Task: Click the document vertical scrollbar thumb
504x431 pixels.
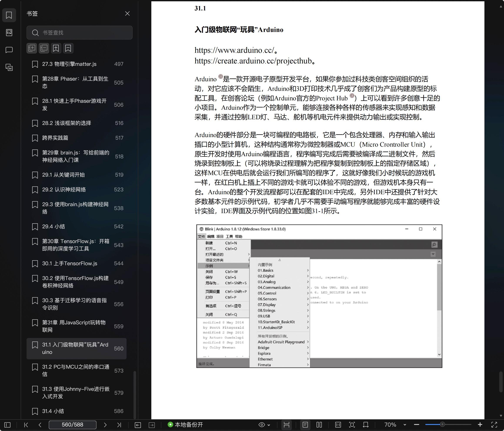Action: 501,382
